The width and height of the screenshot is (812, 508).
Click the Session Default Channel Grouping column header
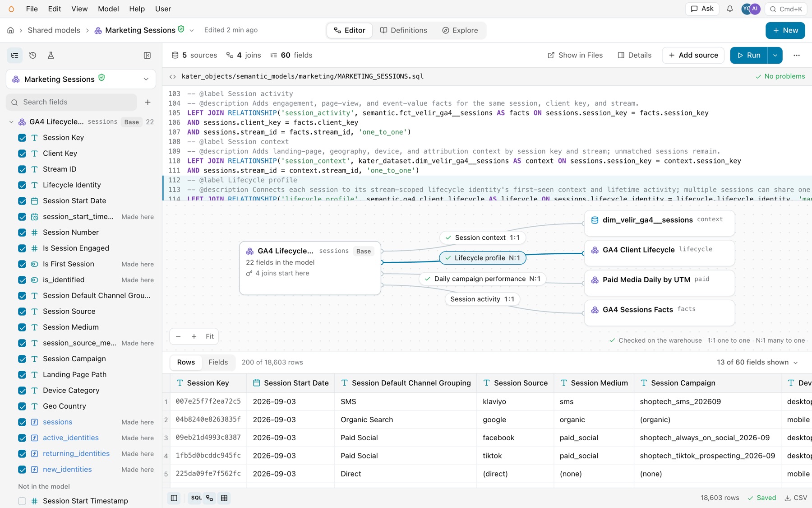[x=406, y=383]
